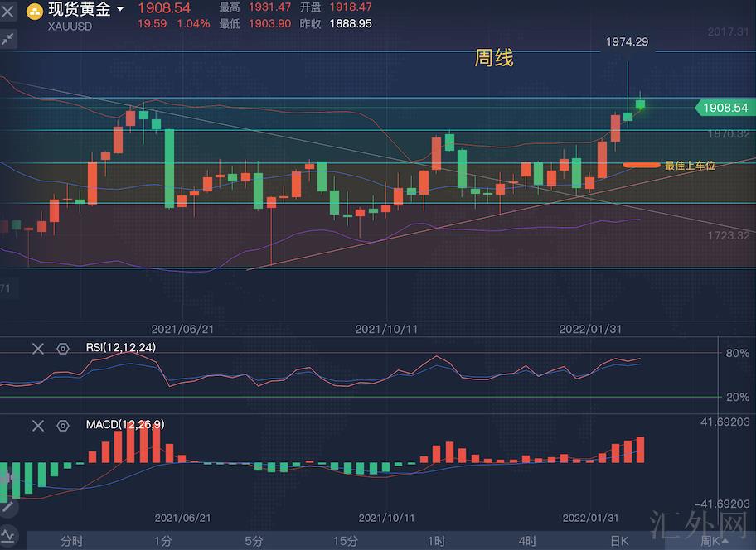Image resolution: width=756 pixels, height=550 pixels.
Task: Click the 41.69203 MACD scale label
Action: [x=725, y=422]
